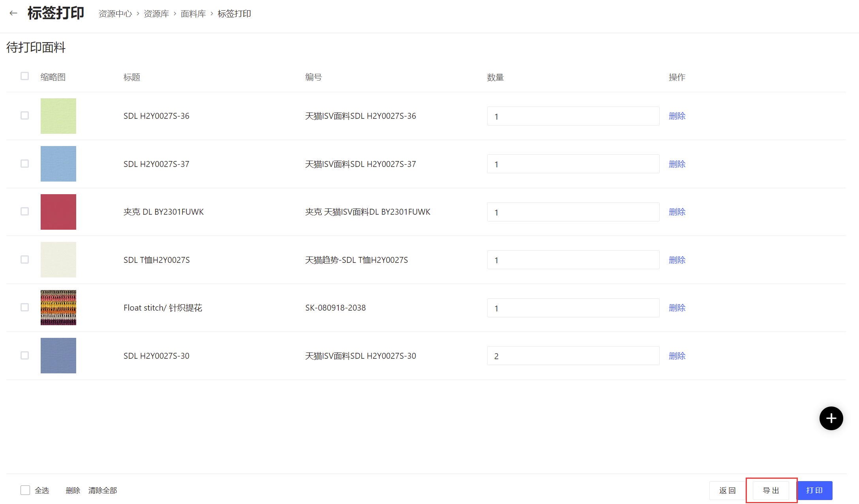Navigate to 资源中心 breadcrumb
Viewport: 859px width, 504px height.
click(x=115, y=14)
